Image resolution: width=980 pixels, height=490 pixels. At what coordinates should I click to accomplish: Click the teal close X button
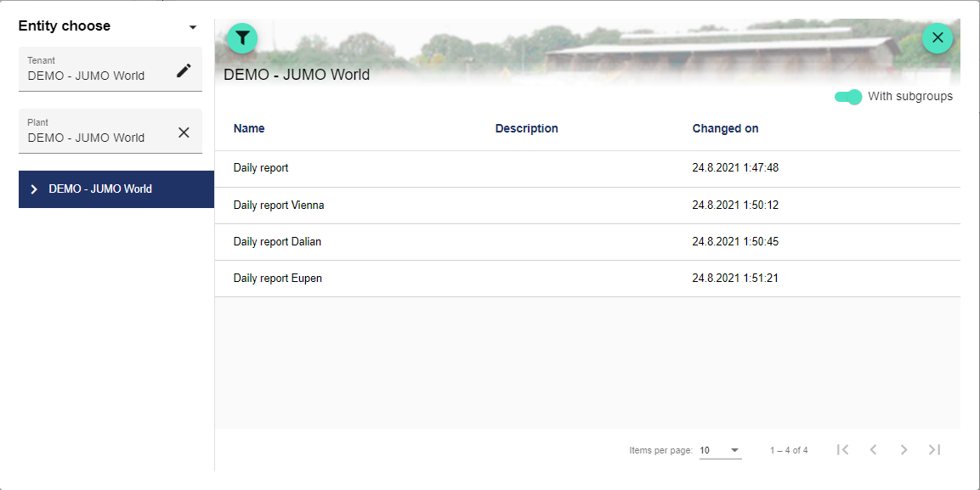point(938,38)
